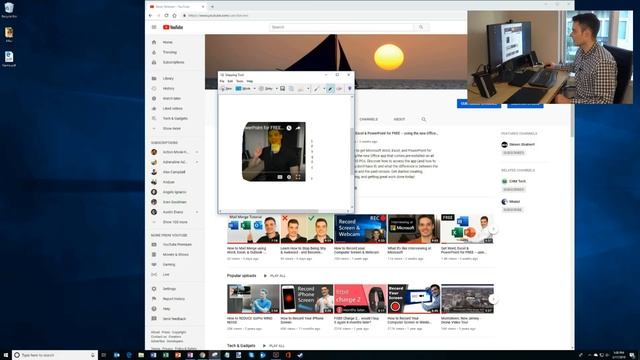
Task: Go back in the browser
Action: pos(150,16)
